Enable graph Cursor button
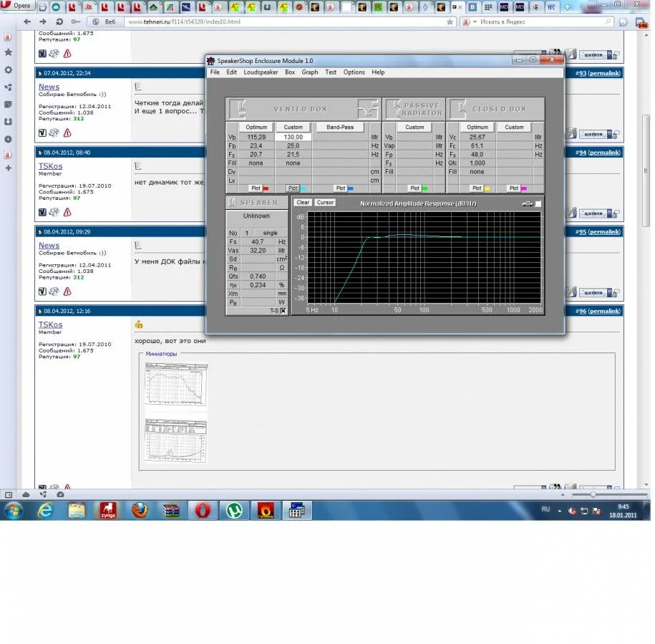Image resolution: width=655 pixels, height=644 pixels. [x=325, y=202]
